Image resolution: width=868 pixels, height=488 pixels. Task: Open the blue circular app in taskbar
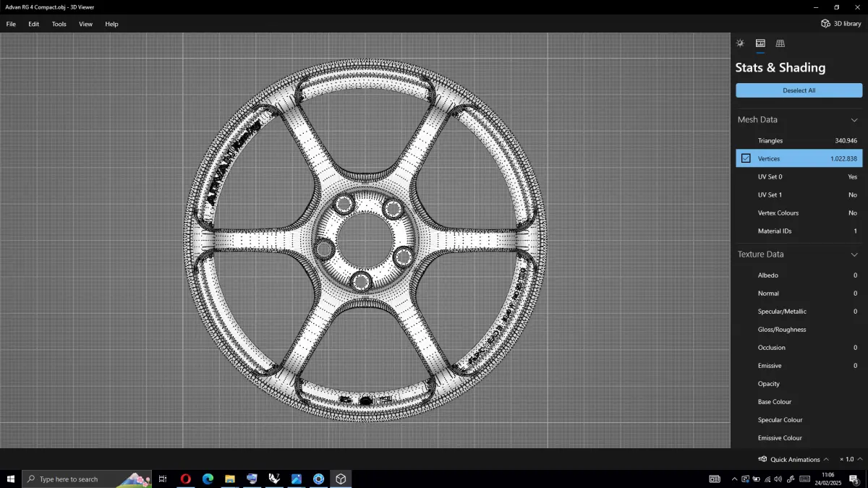coord(318,479)
